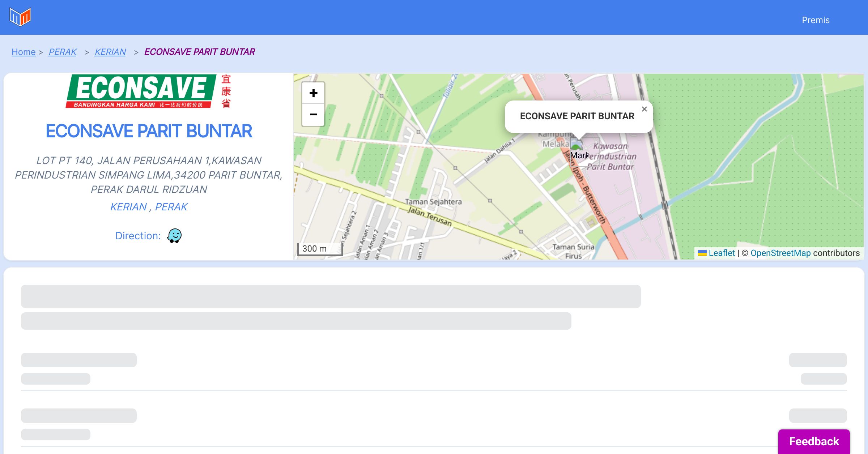The image size is (868, 454).
Task: Click the map marker image
Action: pos(576,145)
